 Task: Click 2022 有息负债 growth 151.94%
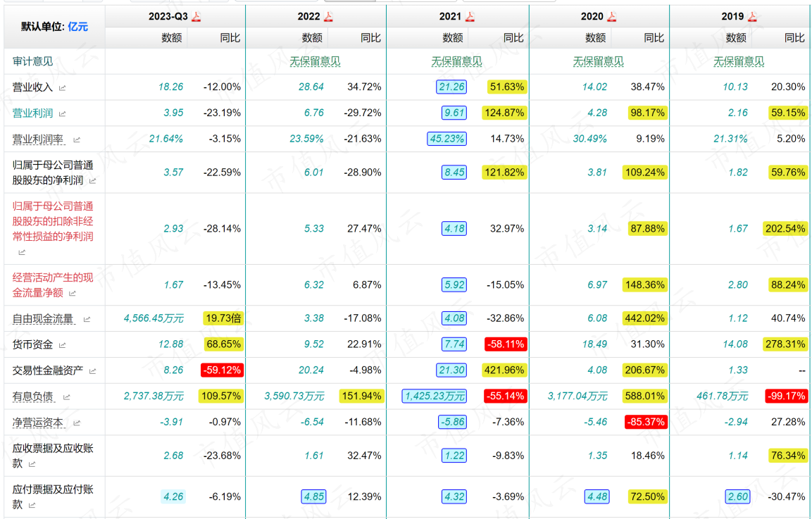coord(361,396)
